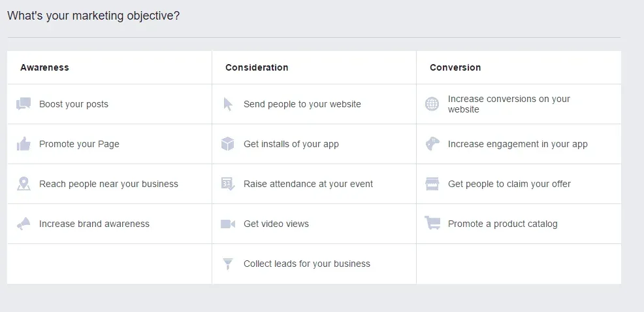This screenshot has height=312, width=644.
Task: Click the calendar icon for event attendance
Action: coord(227,184)
